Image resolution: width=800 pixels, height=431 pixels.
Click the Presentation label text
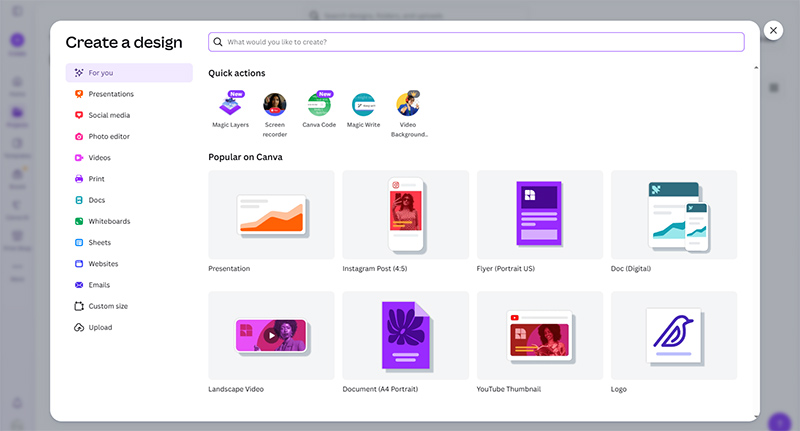[229, 269]
